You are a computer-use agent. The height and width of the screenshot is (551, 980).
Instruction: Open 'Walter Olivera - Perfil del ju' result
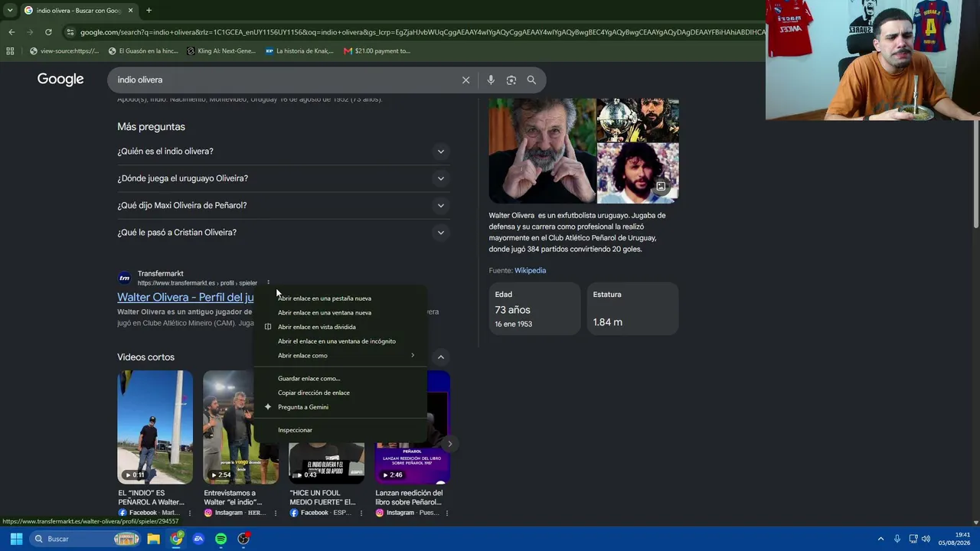pyautogui.click(x=185, y=298)
